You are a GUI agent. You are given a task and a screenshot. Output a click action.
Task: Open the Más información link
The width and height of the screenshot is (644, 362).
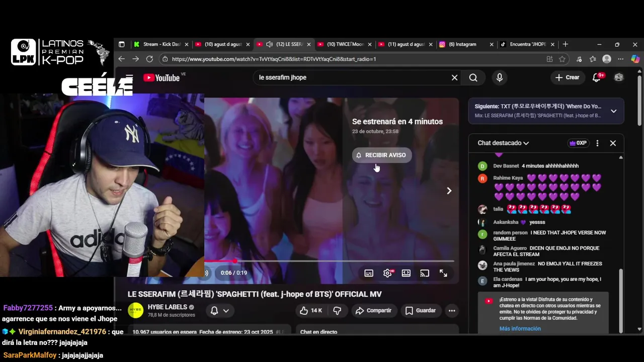(520, 329)
